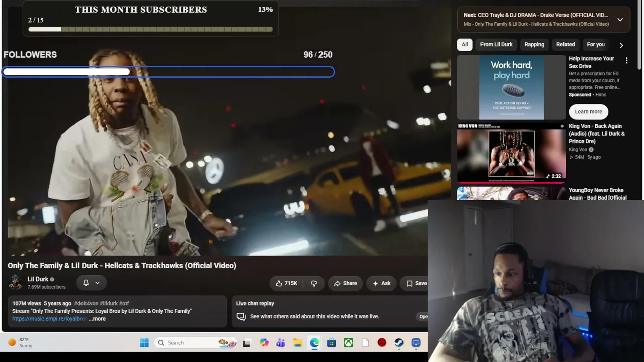Click the 7.69M subscribers text

(46, 287)
